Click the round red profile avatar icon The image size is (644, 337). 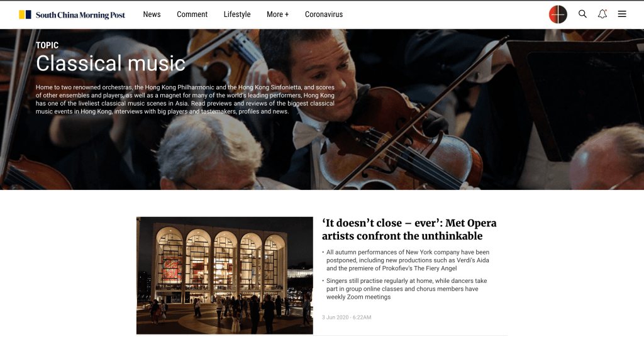(558, 14)
